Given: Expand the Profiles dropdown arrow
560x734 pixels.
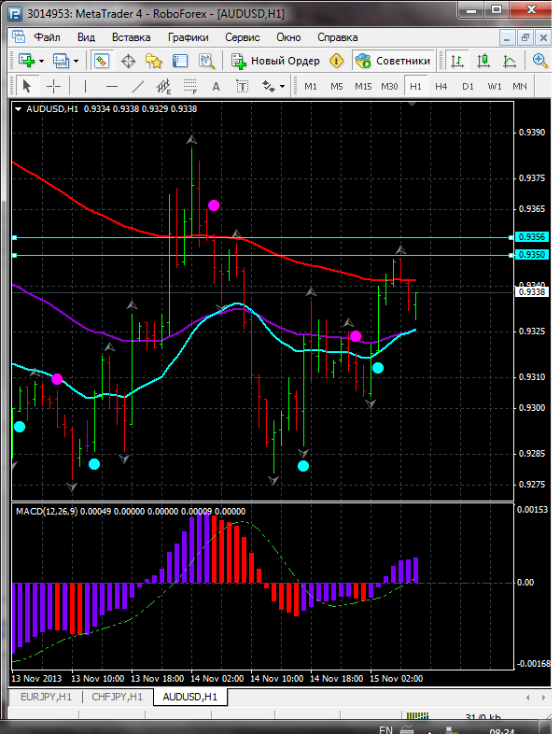Looking at the screenshot, I should 77,61.
